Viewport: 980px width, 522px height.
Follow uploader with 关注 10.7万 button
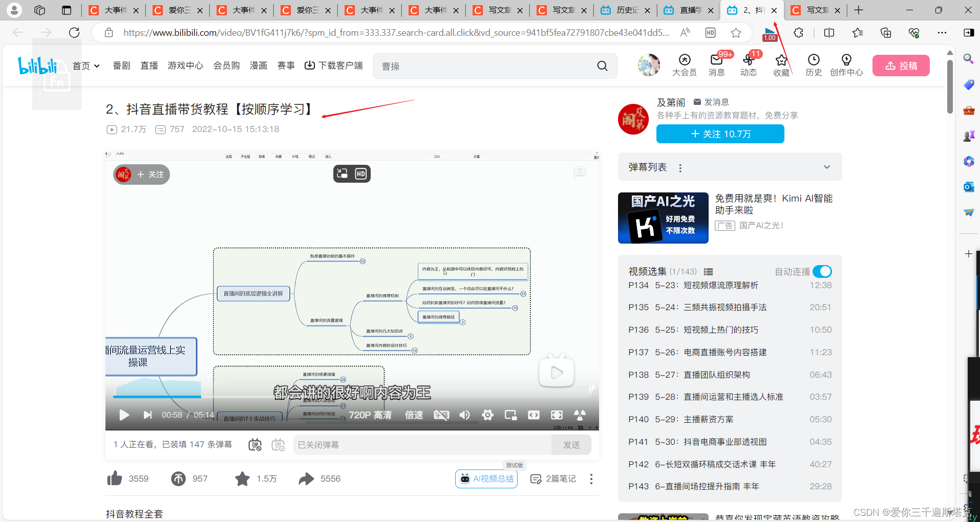pos(720,134)
